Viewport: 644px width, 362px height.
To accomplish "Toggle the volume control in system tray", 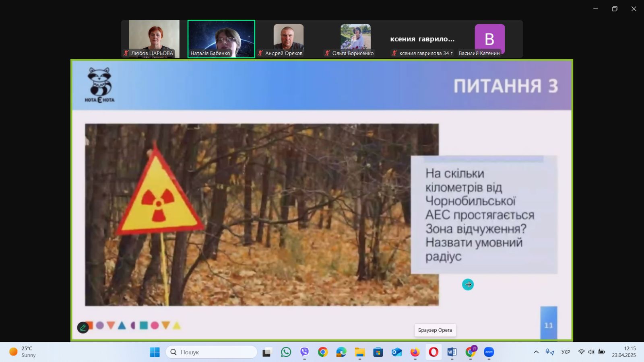I will pos(591,352).
